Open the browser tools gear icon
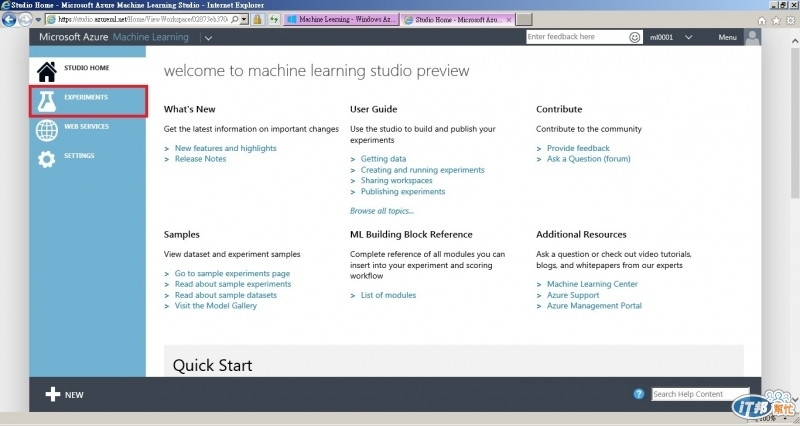 (790, 20)
